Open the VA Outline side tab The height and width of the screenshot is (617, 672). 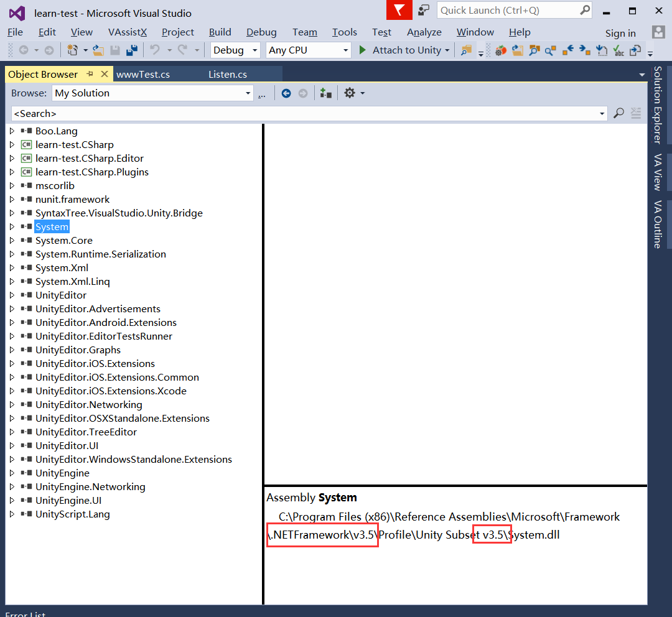[658, 224]
